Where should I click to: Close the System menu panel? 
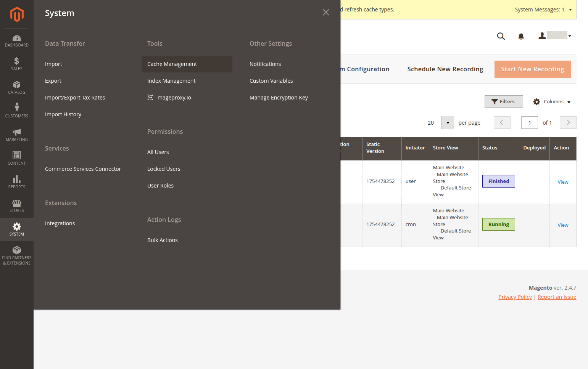click(326, 13)
